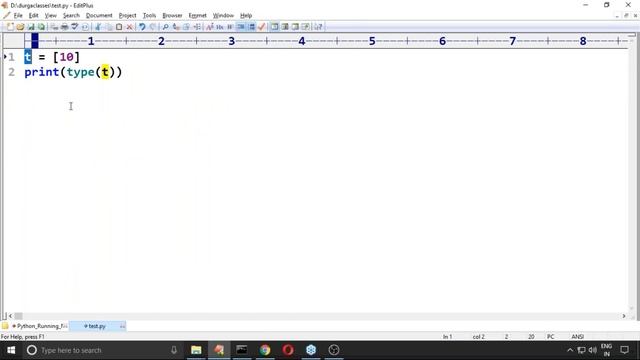Click 'ANSI' encoding in the status bar
640x360 pixels.
pos(578,337)
